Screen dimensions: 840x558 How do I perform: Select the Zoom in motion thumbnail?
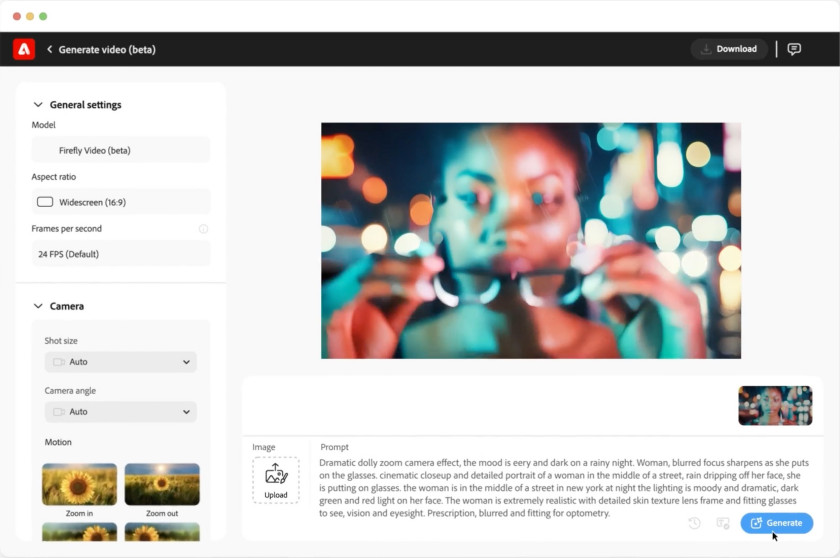click(79, 484)
